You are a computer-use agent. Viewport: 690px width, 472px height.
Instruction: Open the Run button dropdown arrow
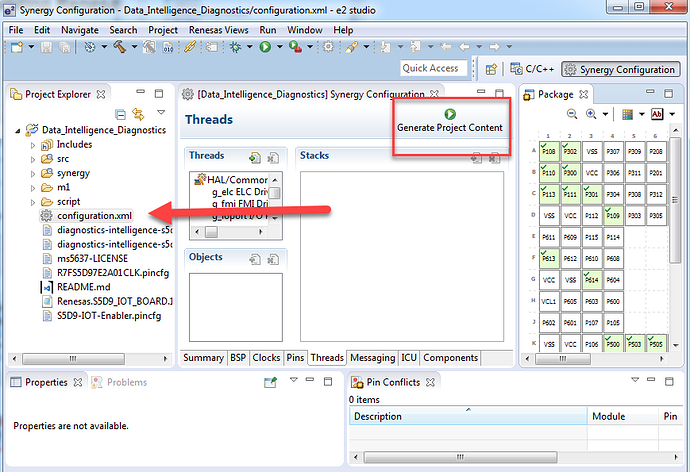279,47
